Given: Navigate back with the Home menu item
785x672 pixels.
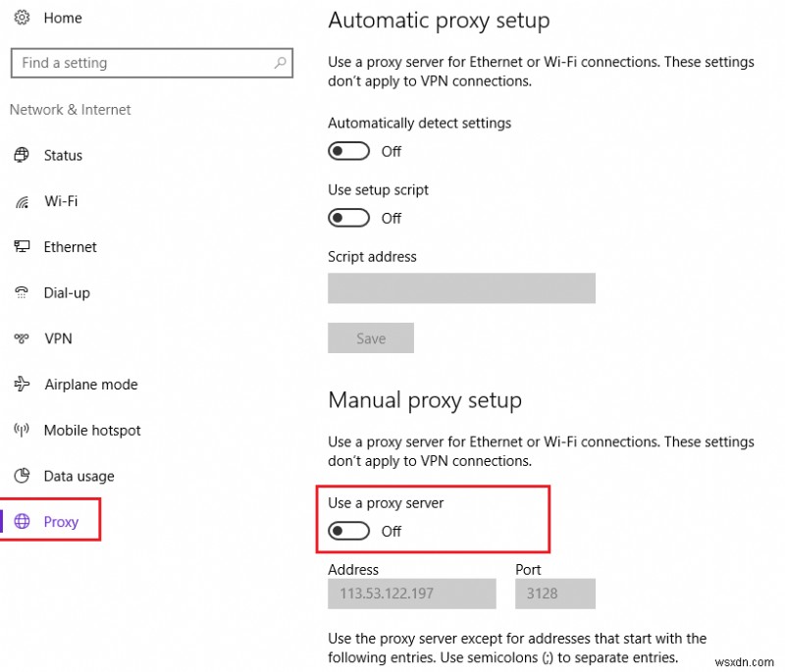Looking at the screenshot, I should 63,18.
